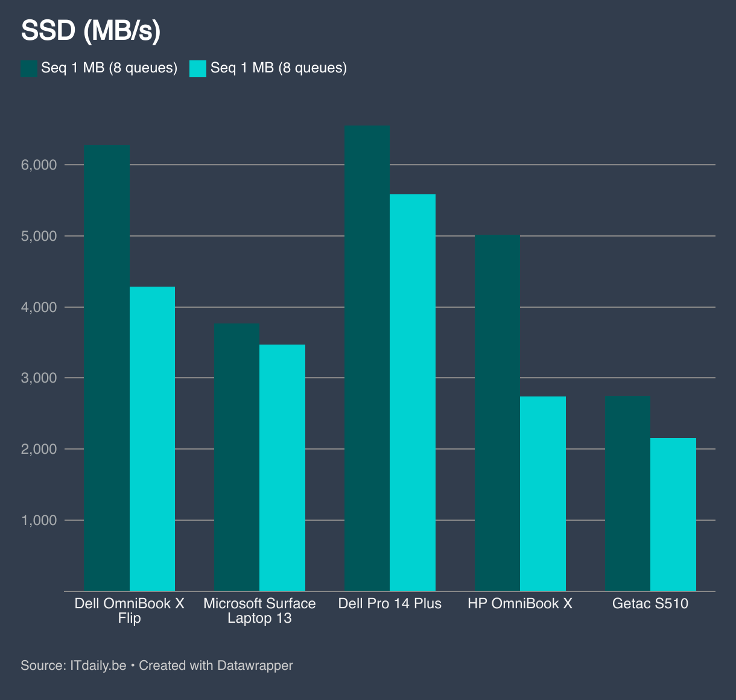Click the Dell Pro 14 Plus axis label
736x700 pixels.
click(x=390, y=603)
